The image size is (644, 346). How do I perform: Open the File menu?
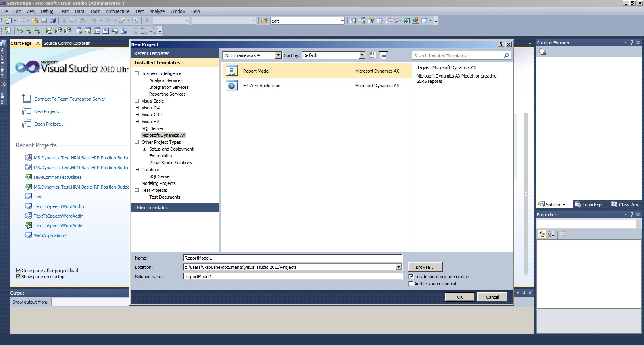click(x=5, y=11)
